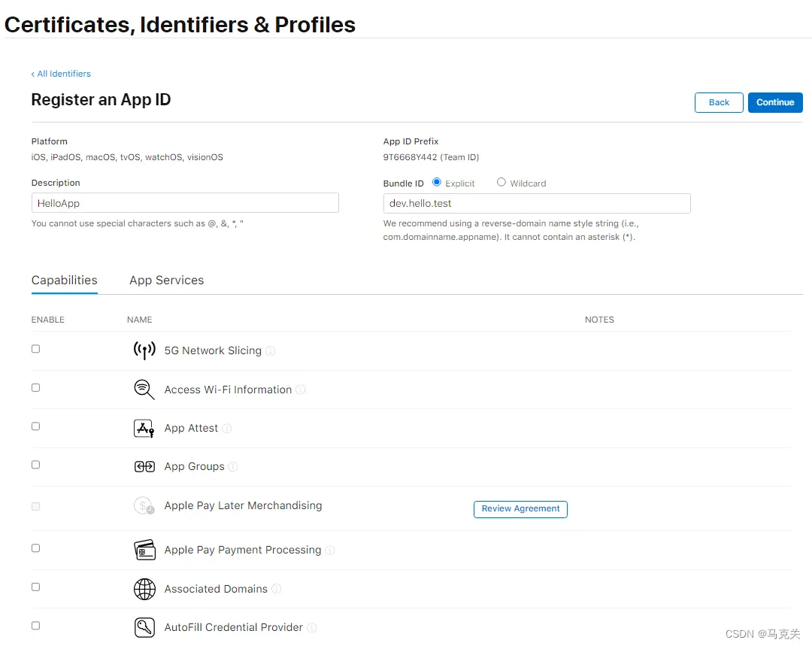Click the App Groups icon
Image resolution: width=812 pixels, height=646 pixels.
click(144, 467)
